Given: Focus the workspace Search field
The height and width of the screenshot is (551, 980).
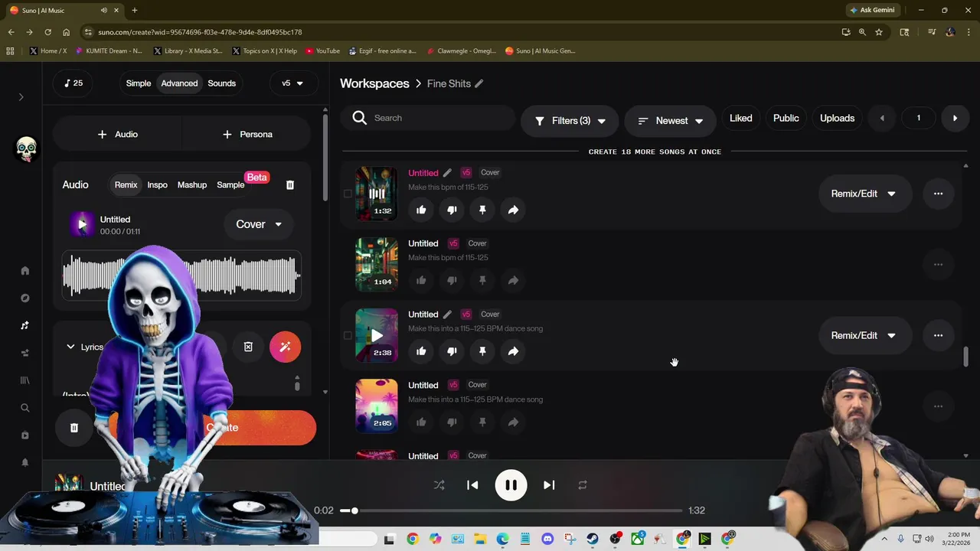Looking at the screenshot, I should click(429, 119).
